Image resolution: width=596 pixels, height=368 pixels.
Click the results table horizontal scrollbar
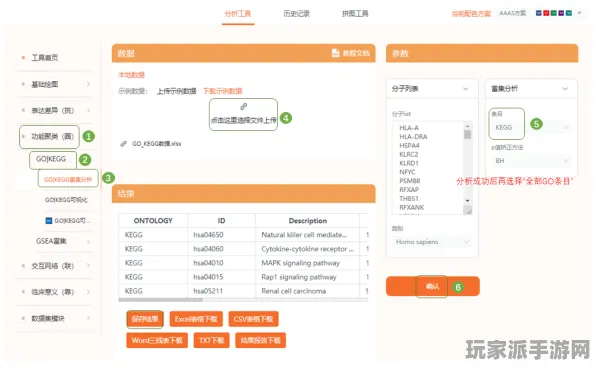161,300
